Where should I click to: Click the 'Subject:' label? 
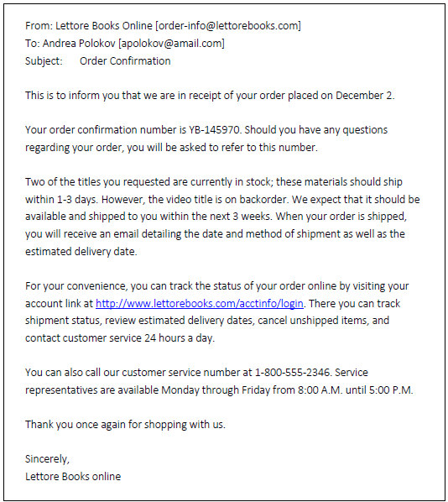[x=44, y=60]
